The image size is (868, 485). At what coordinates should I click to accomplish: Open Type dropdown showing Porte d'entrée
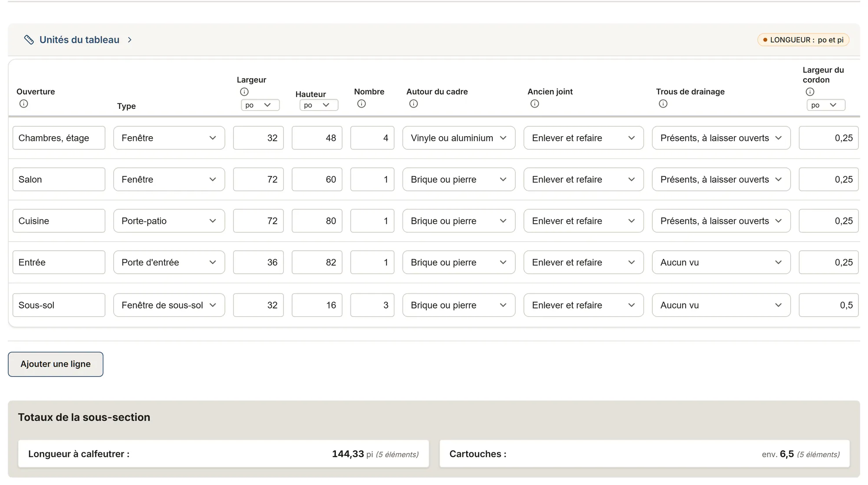(x=169, y=262)
